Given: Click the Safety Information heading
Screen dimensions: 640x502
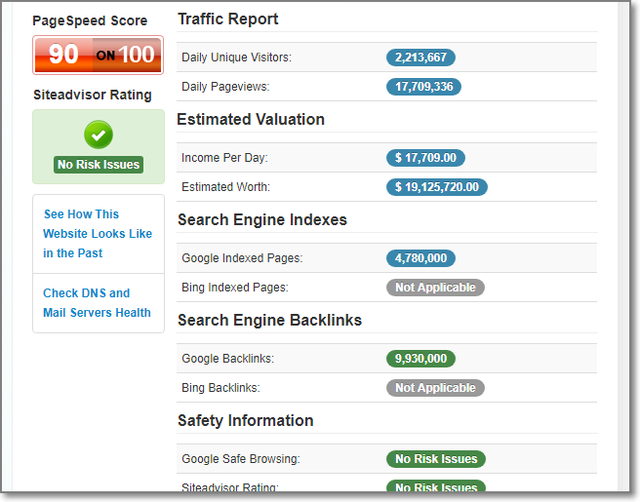Looking at the screenshot, I should tap(245, 420).
